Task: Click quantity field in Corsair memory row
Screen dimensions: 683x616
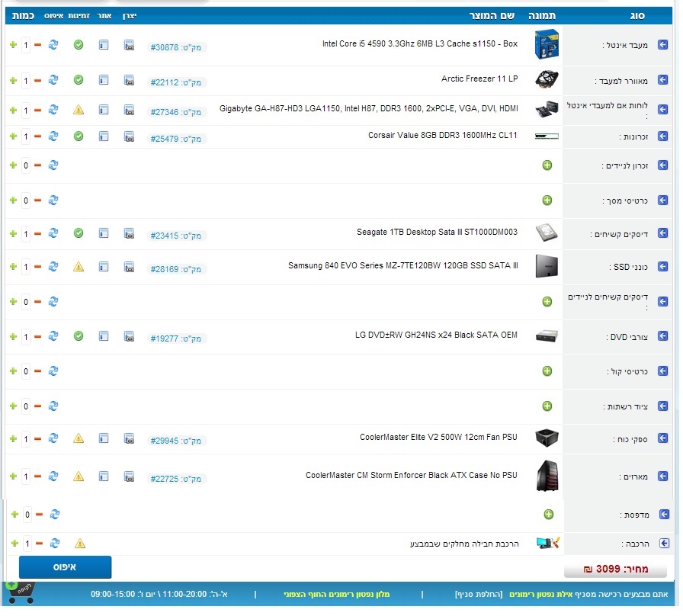Action: pos(26,136)
